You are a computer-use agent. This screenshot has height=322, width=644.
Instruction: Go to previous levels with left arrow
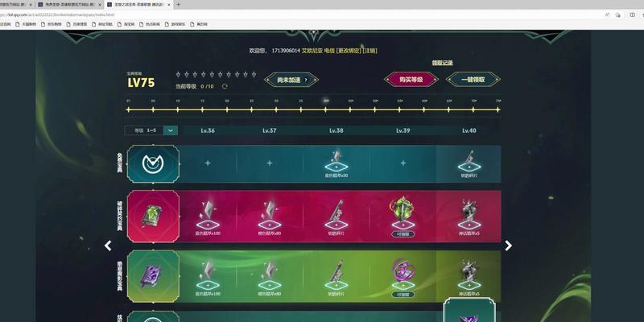click(108, 246)
